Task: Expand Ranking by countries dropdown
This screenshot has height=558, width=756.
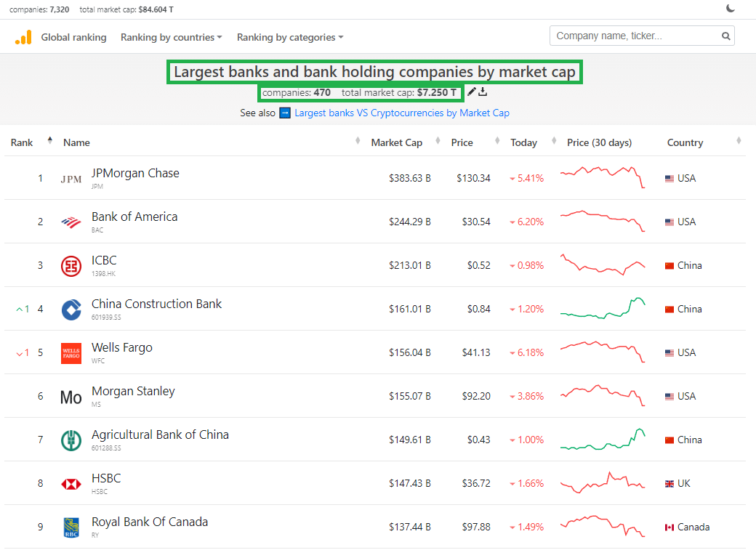Action: point(171,38)
